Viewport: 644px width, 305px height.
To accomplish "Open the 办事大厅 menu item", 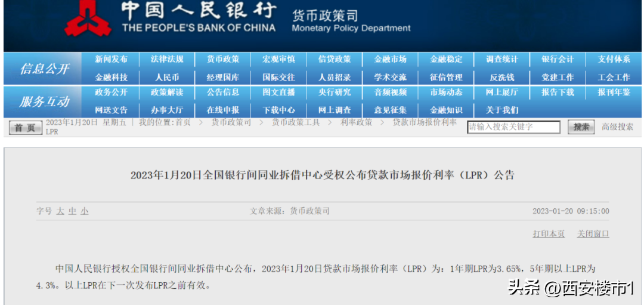I will 167,110.
